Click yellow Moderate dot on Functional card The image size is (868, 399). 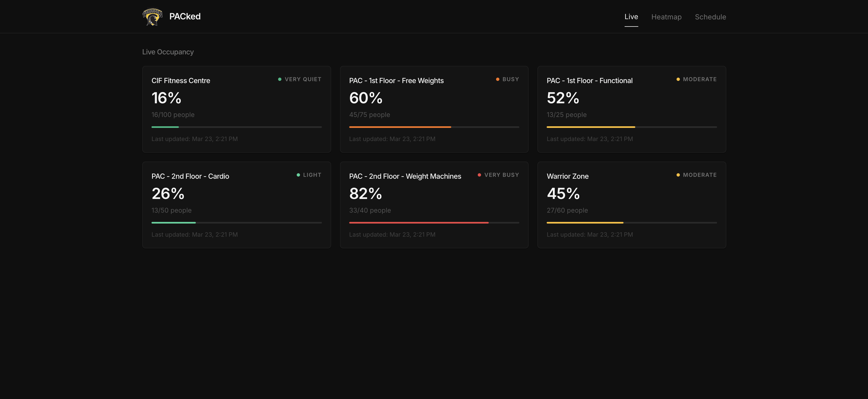coord(678,80)
